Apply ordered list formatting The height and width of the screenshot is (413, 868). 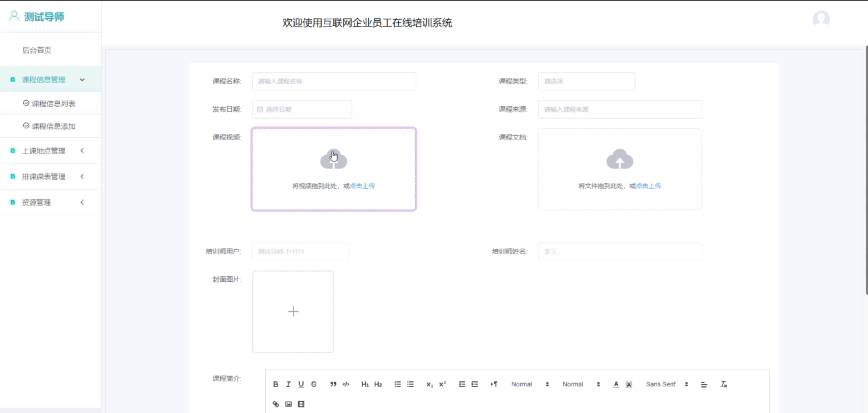[398, 384]
